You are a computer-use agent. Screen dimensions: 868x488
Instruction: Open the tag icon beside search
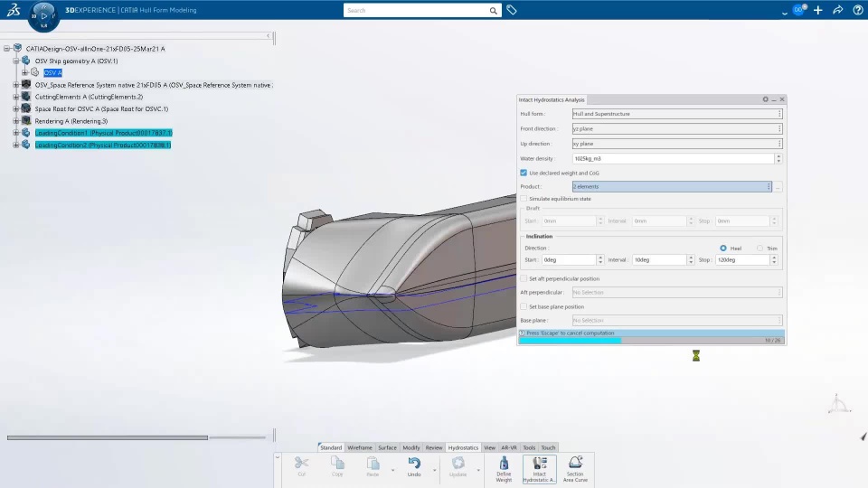pos(512,10)
